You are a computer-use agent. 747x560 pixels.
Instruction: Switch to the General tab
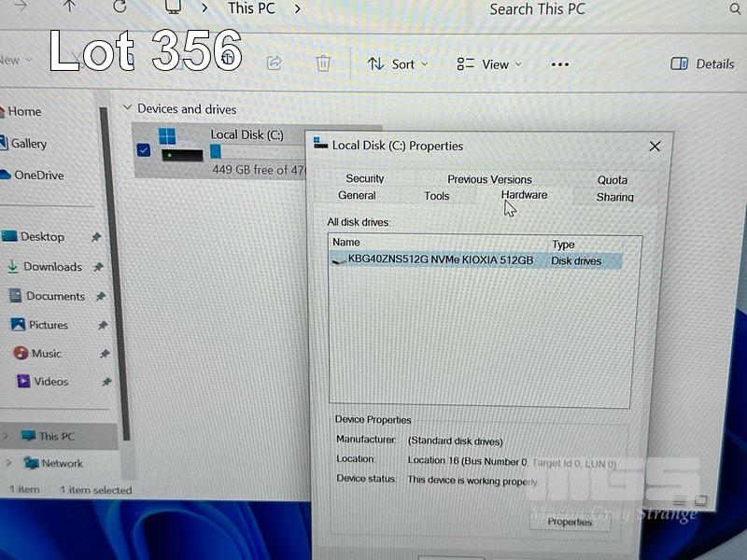coord(357,196)
